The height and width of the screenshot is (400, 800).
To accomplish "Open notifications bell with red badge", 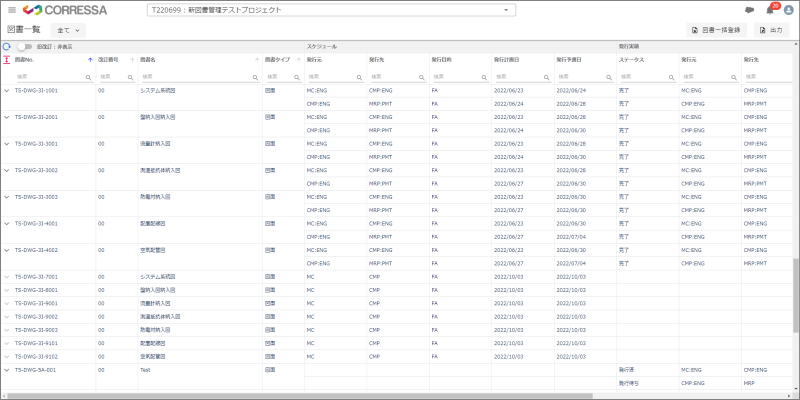I will 770,10.
